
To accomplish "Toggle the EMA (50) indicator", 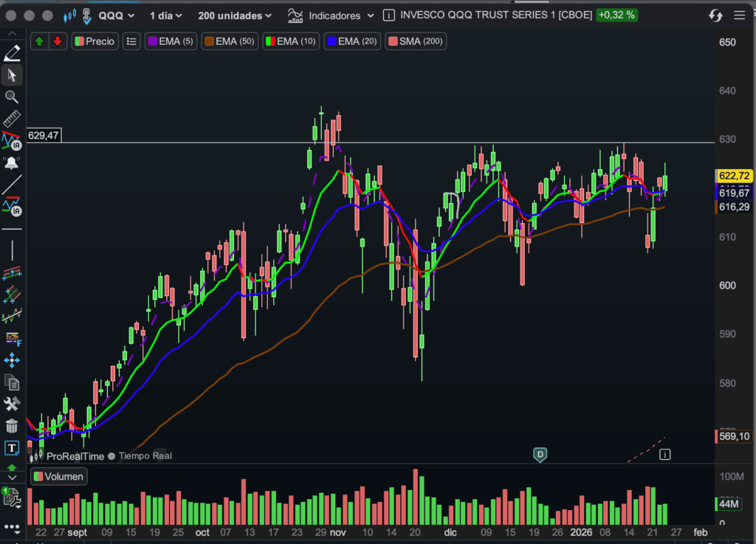I will 230,41.
